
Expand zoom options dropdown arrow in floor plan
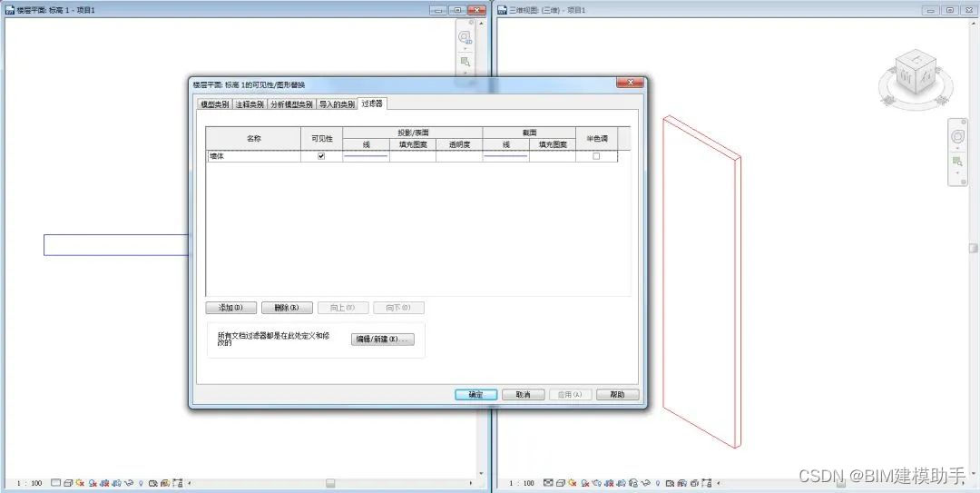(x=465, y=72)
